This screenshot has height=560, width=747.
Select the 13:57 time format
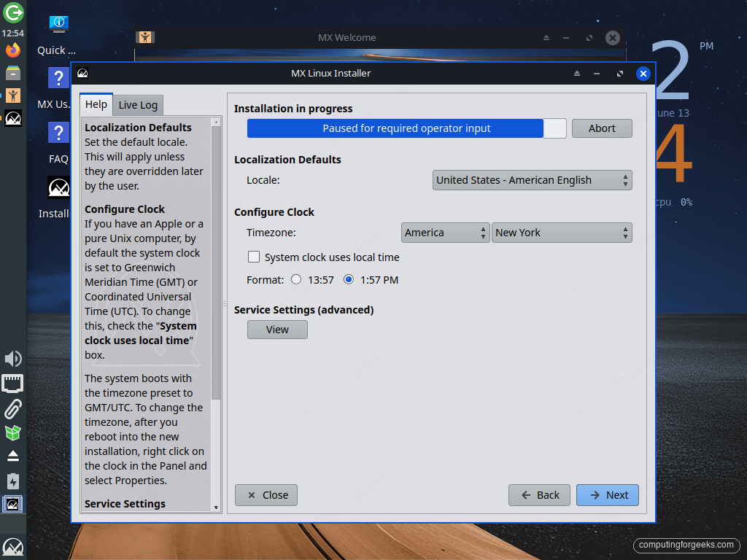(x=296, y=279)
